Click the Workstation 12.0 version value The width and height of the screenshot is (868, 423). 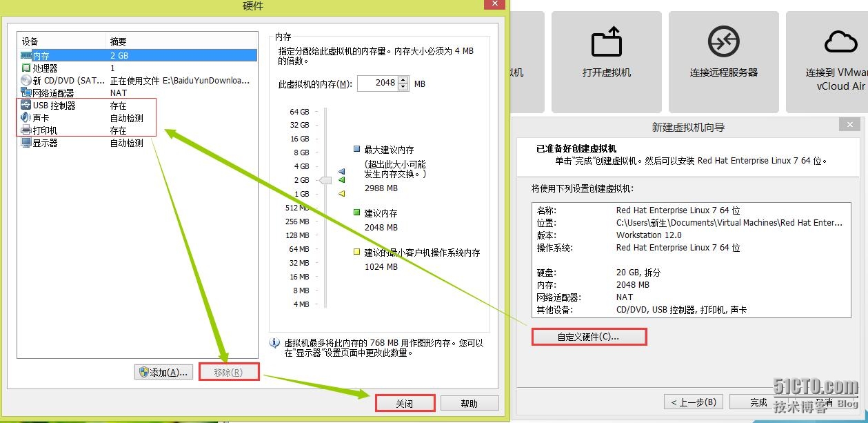click(649, 235)
